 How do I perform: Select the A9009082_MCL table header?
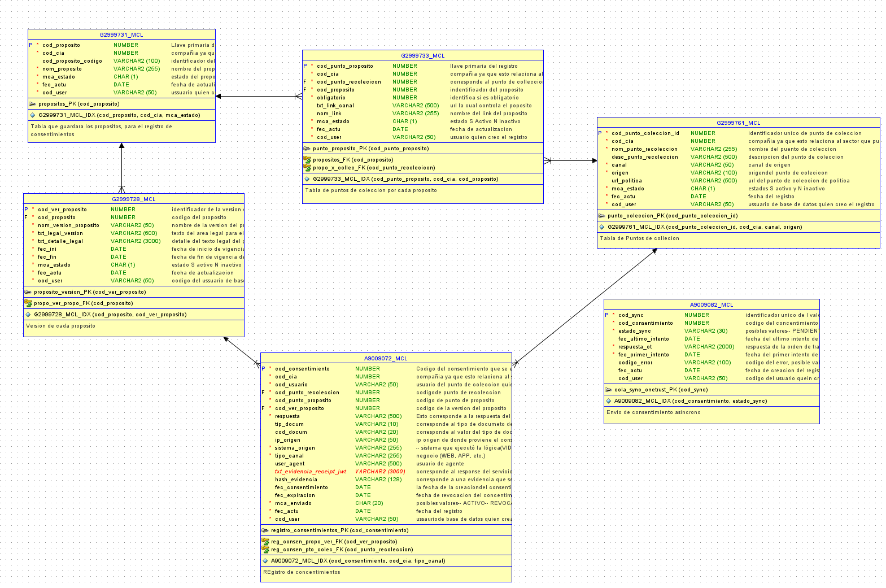(x=712, y=305)
